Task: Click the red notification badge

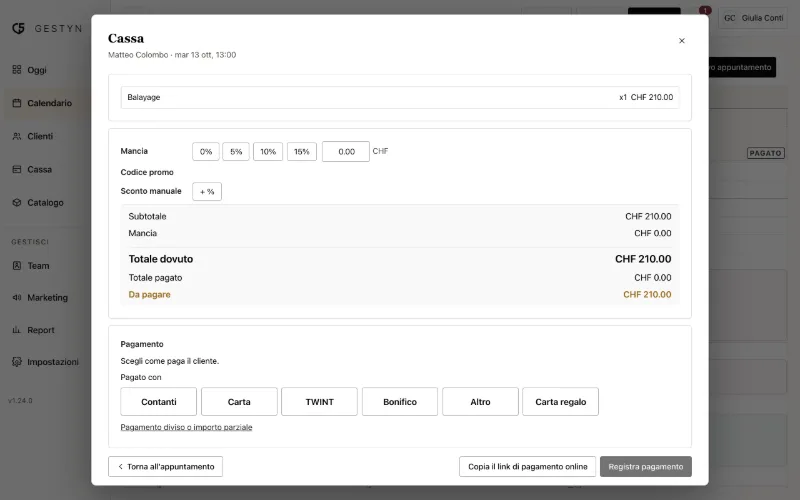Action: pyautogui.click(x=705, y=10)
